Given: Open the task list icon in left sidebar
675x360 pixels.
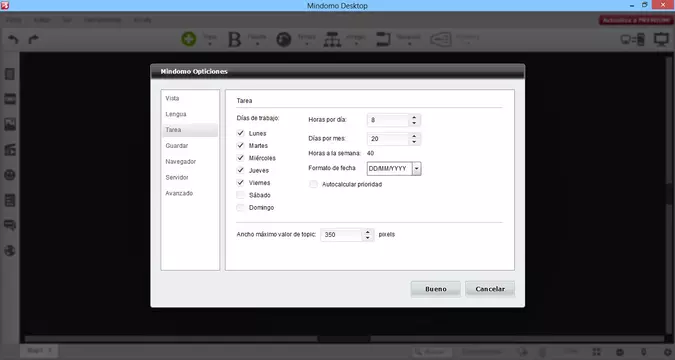Looking at the screenshot, I should click(x=10, y=200).
